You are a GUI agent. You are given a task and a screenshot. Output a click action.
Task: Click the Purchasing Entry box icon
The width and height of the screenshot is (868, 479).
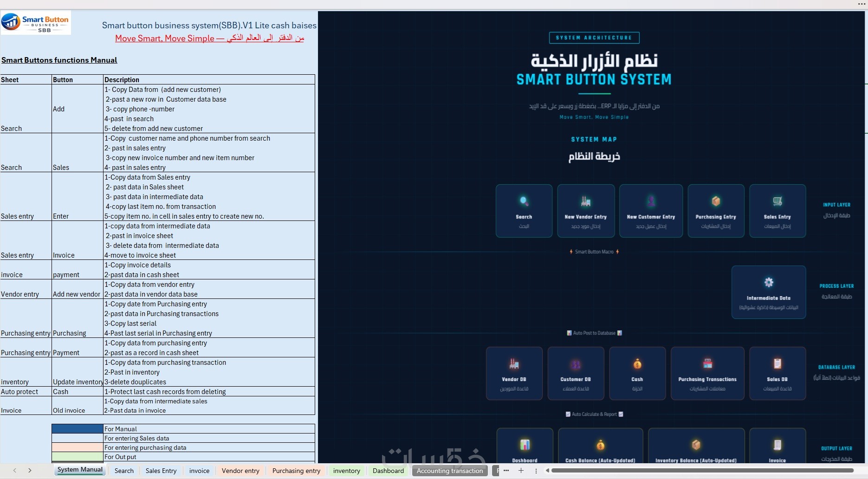point(716,201)
